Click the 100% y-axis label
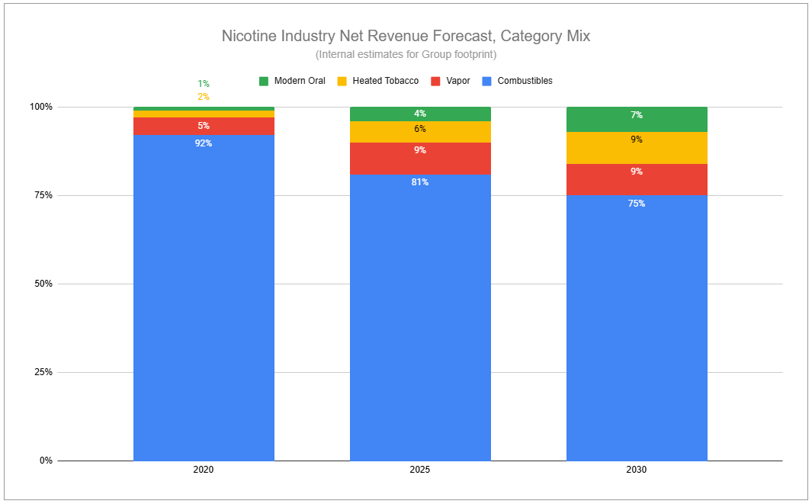 41,108
